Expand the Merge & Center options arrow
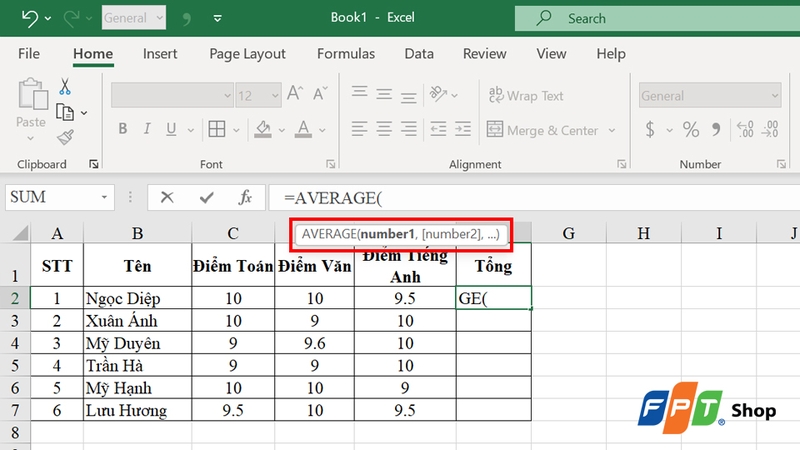 click(x=612, y=131)
